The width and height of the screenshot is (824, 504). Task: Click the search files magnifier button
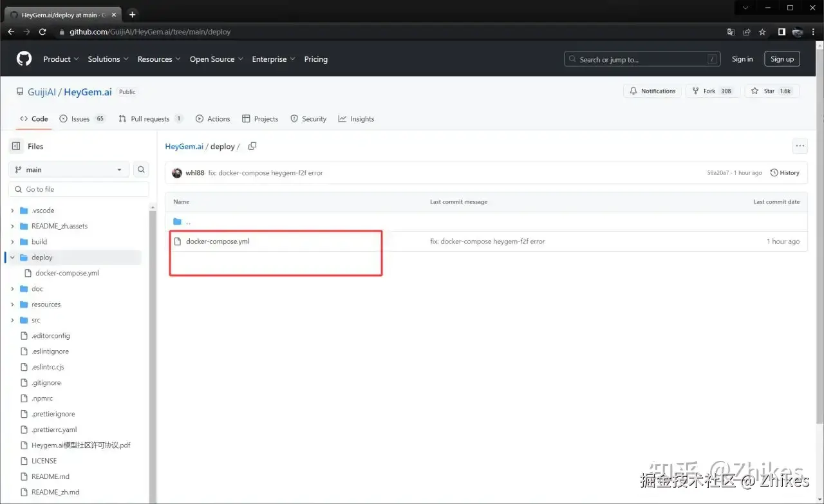(141, 169)
